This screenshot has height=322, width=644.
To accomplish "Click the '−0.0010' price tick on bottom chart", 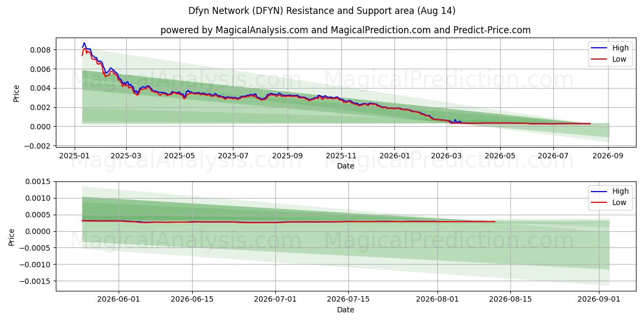I will pos(35,265).
